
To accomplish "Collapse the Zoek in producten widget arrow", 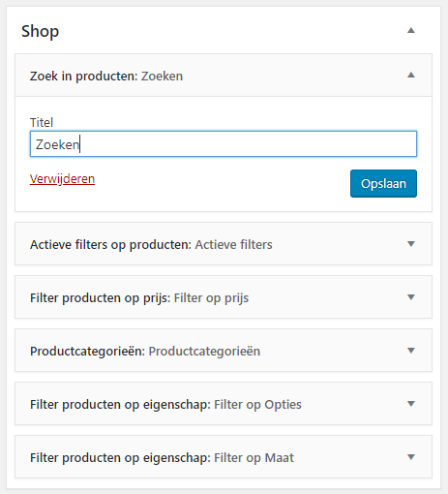I will point(411,76).
